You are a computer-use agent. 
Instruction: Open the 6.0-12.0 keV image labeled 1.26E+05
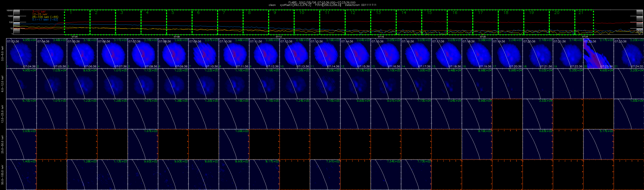(x=295, y=84)
